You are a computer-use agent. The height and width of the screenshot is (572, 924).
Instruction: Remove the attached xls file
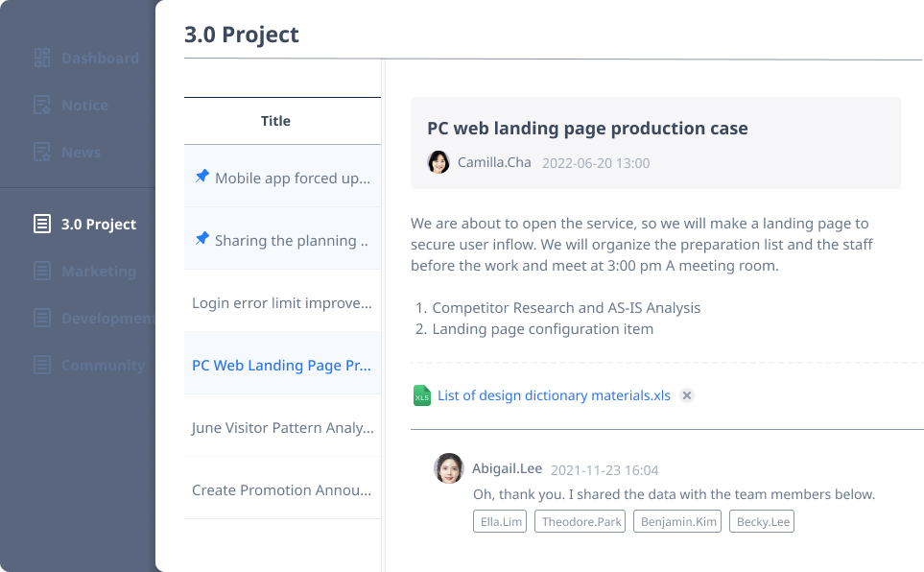[687, 395]
